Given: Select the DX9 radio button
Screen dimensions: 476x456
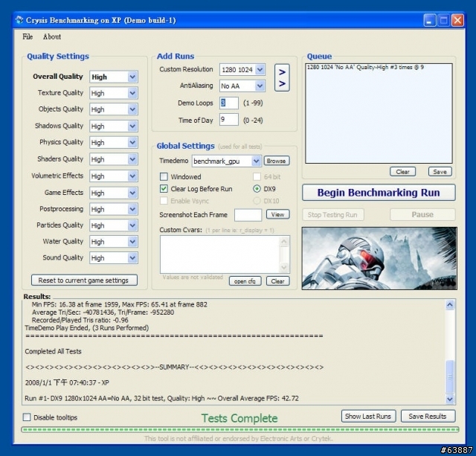Looking at the screenshot, I should click(x=257, y=189).
